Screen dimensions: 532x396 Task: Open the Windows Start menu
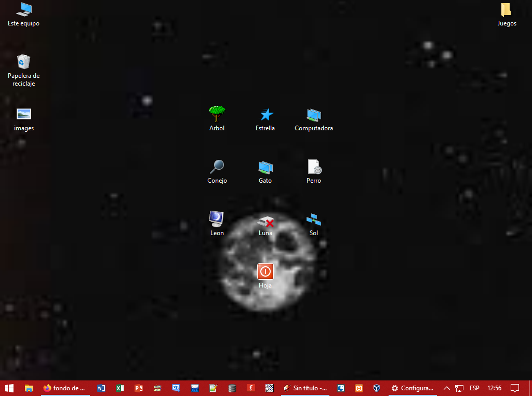point(9,388)
